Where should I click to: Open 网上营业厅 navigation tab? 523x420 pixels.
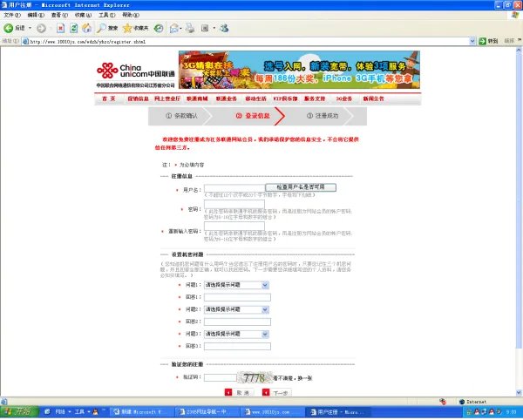[x=167, y=98]
